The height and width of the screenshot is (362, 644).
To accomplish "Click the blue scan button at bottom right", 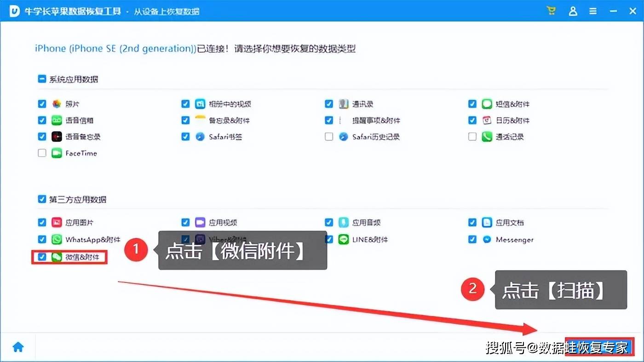I will [600, 347].
